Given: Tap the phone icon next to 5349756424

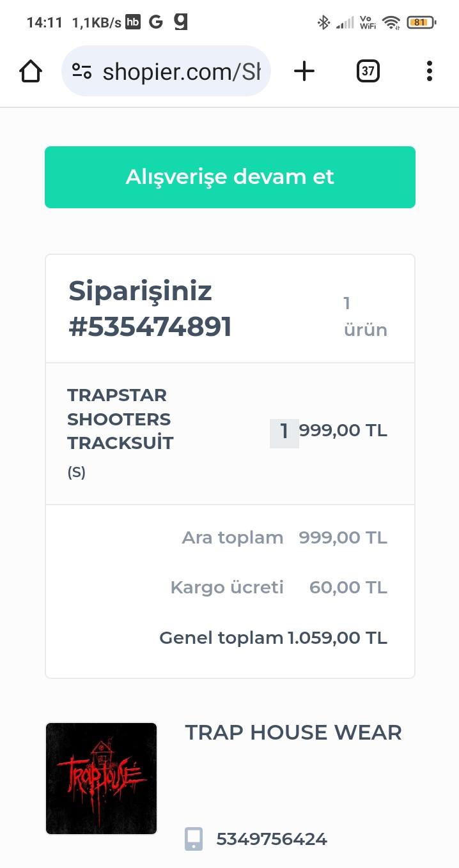Looking at the screenshot, I should [x=194, y=839].
